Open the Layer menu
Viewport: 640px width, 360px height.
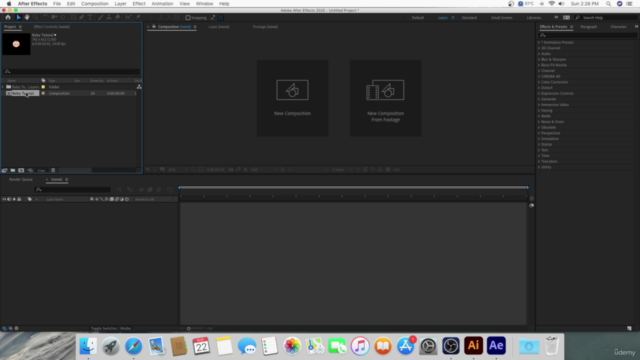(120, 4)
